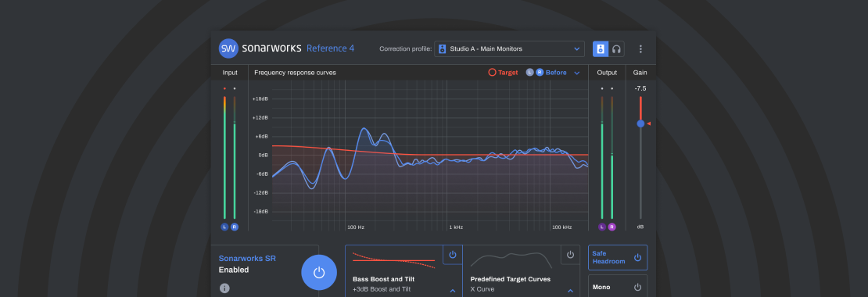Click the Studio A - Main Monitors text
This screenshot has height=297, width=868.
click(486, 48)
